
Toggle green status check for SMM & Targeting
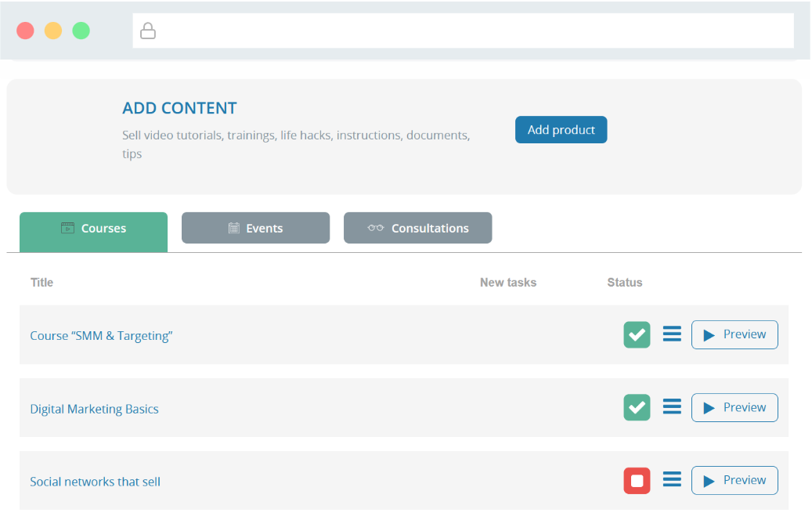pyautogui.click(x=637, y=334)
